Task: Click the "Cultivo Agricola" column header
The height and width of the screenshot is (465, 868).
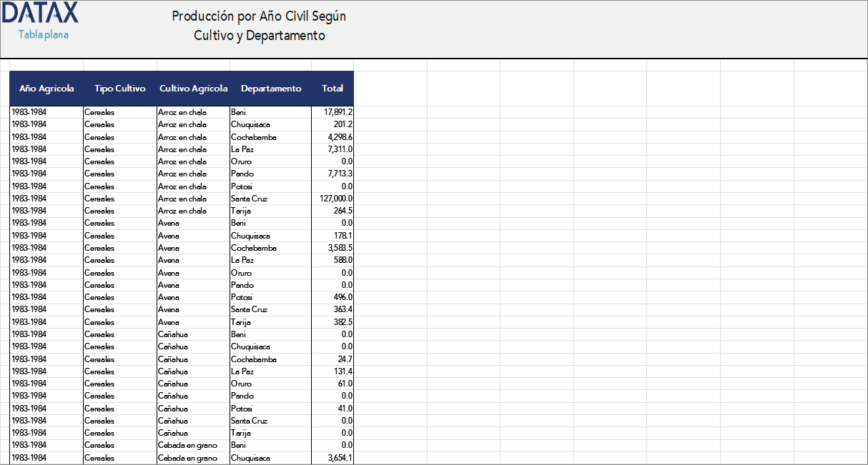Action: click(x=193, y=88)
